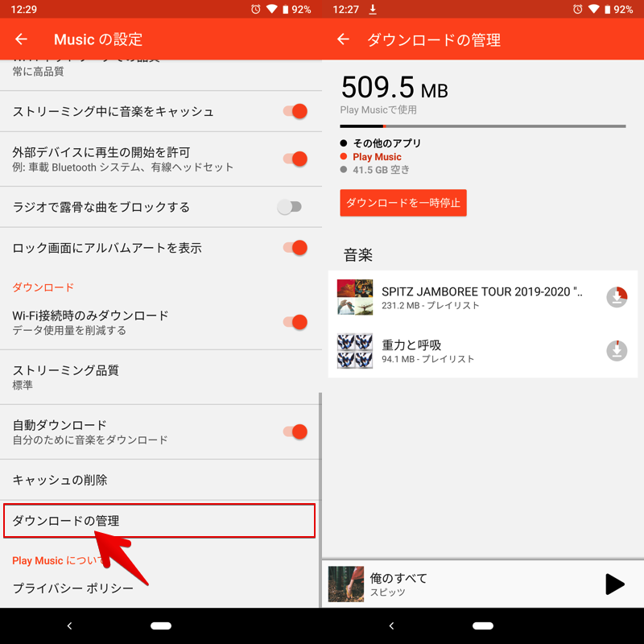
Task: Toggle Wi-Fi only download switch
Action: click(x=295, y=322)
